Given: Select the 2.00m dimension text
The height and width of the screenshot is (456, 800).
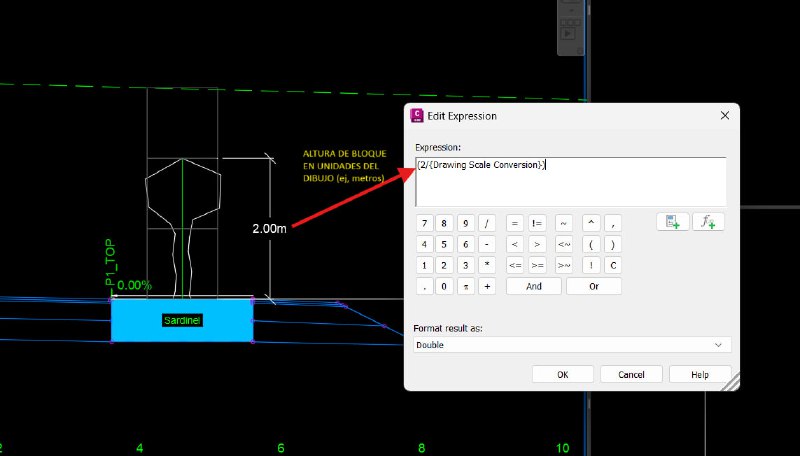Looking at the screenshot, I should pyautogui.click(x=269, y=229).
